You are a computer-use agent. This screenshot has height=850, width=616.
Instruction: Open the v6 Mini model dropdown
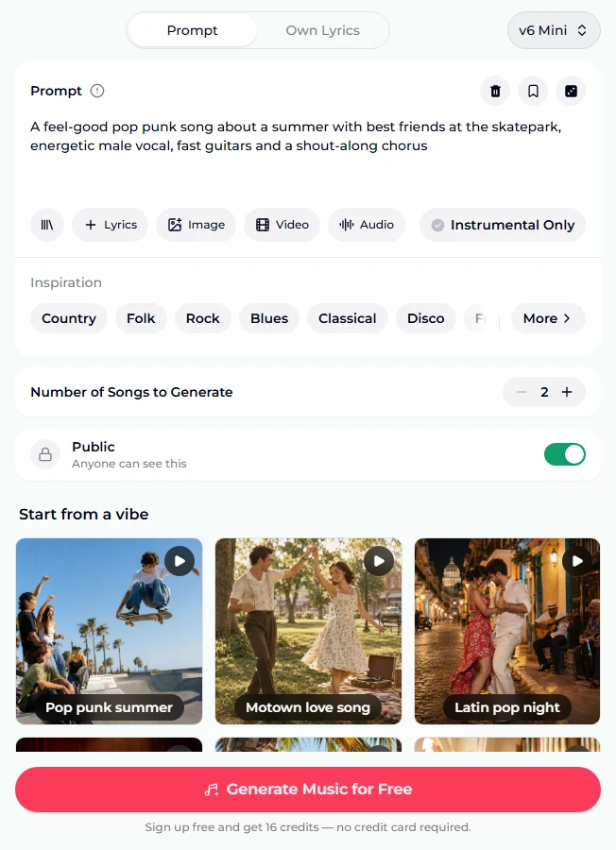point(554,30)
